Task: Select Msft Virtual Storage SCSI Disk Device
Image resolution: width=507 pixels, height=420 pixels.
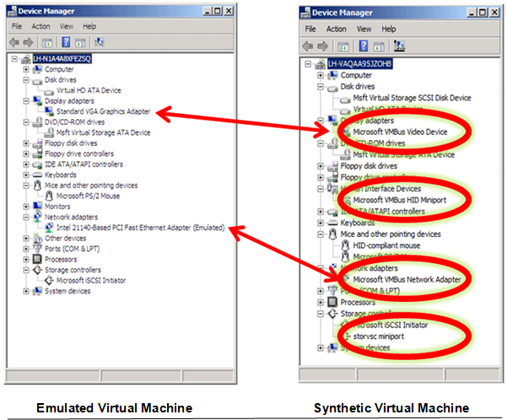Action: (x=412, y=98)
